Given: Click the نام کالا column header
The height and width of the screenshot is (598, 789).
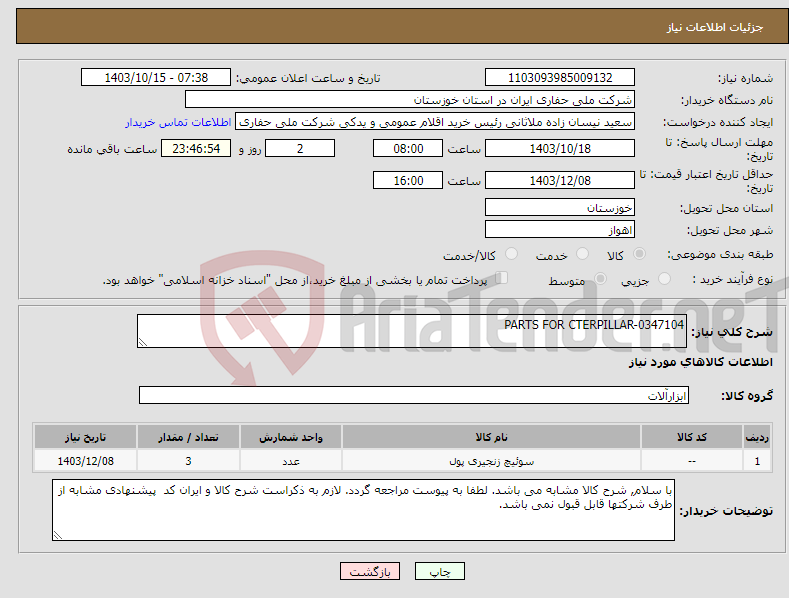Looking at the screenshot, I should pos(491,437).
